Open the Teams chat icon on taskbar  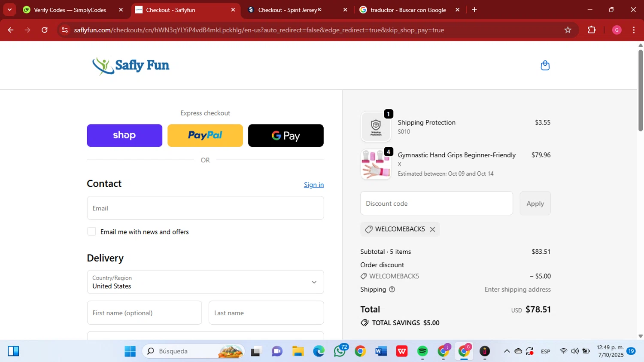(x=277, y=351)
